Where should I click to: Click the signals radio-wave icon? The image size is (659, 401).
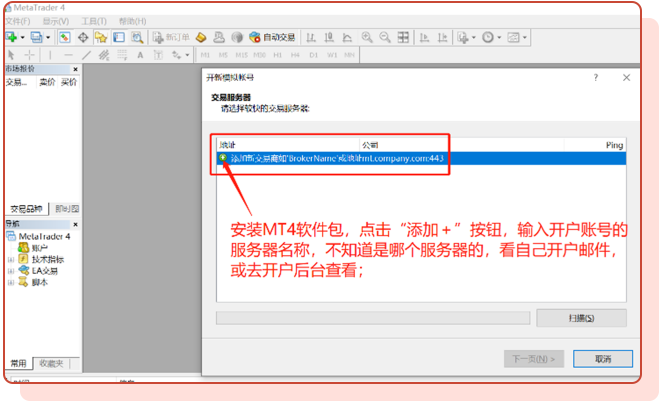point(237,37)
